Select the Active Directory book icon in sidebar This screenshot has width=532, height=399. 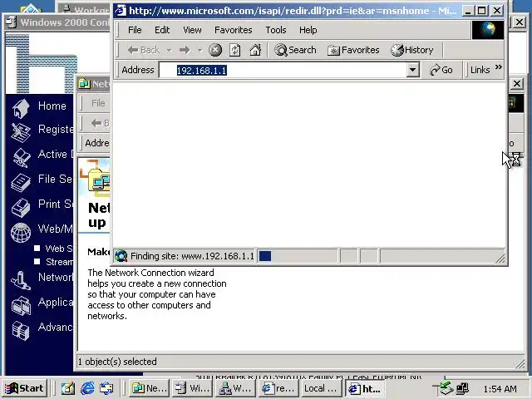tap(21, 157)
